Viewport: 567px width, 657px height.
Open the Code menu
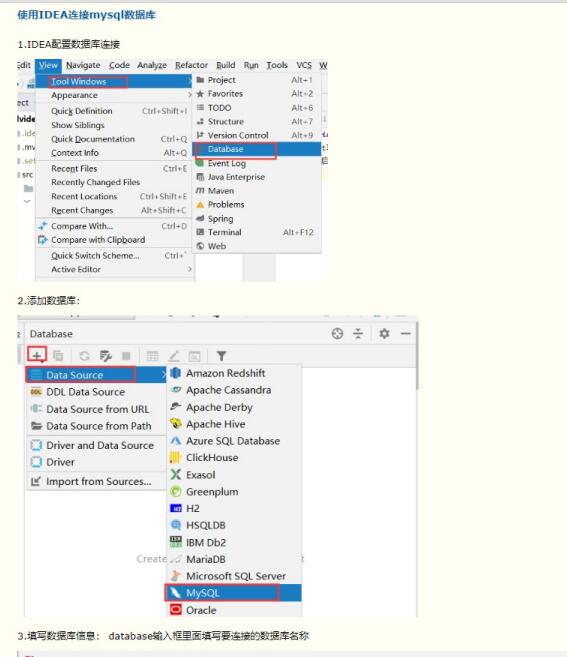coord(119,65)
